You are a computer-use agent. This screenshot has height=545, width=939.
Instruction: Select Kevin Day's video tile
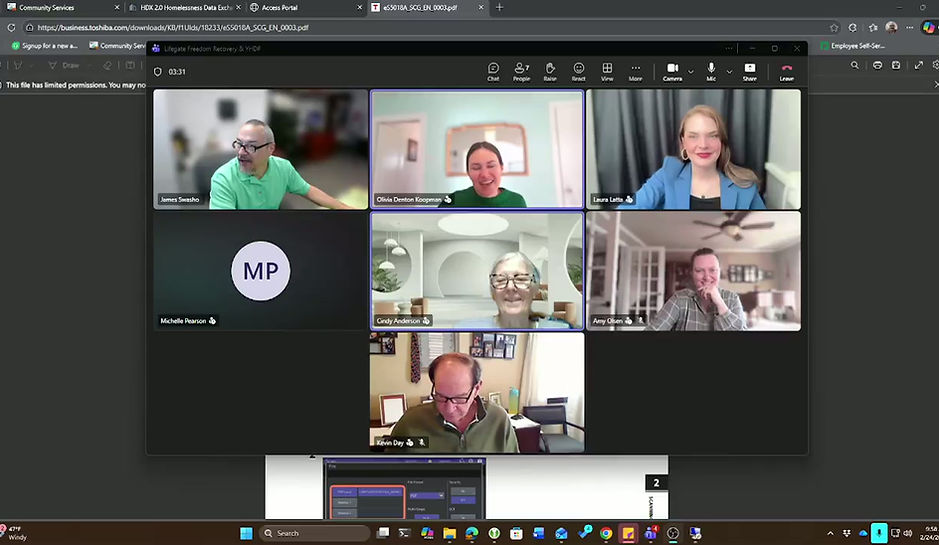pos(477,392)
